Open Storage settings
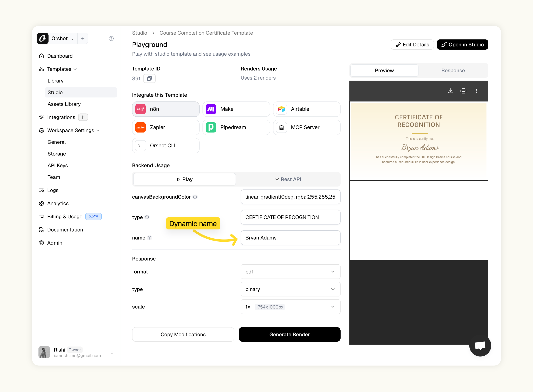Image resolution: width=533 pixels, height=392 pixels. (57, 154)
